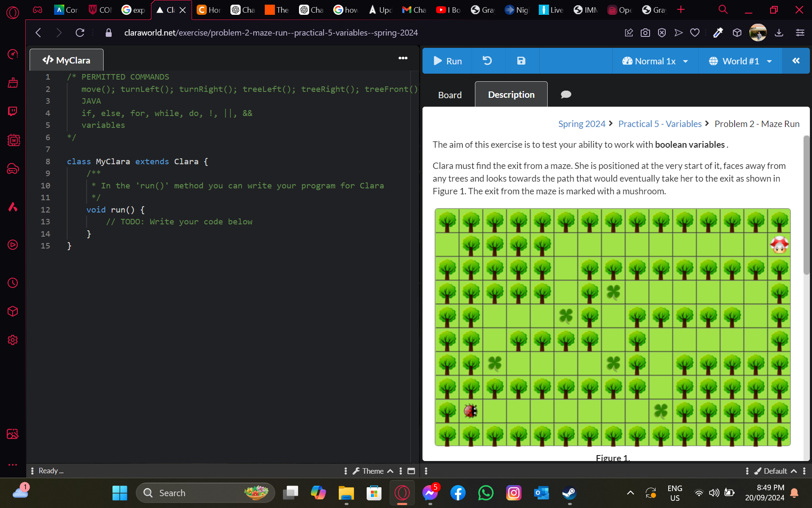
Task: Toggle bookmark heart icon in address bar
Action: (x=695, y=33)
